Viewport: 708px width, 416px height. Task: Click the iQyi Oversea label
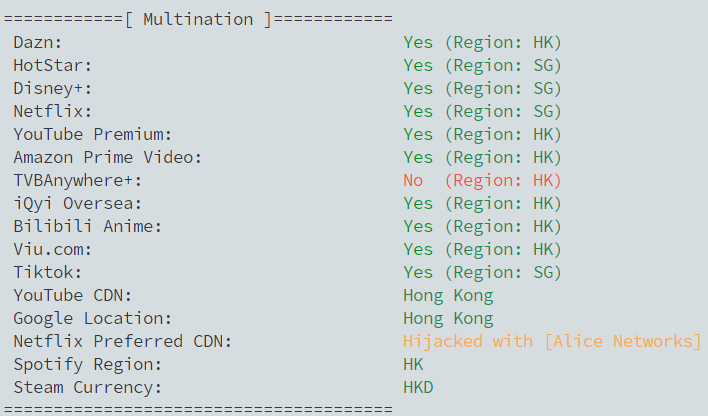click(x=78, y=204)
